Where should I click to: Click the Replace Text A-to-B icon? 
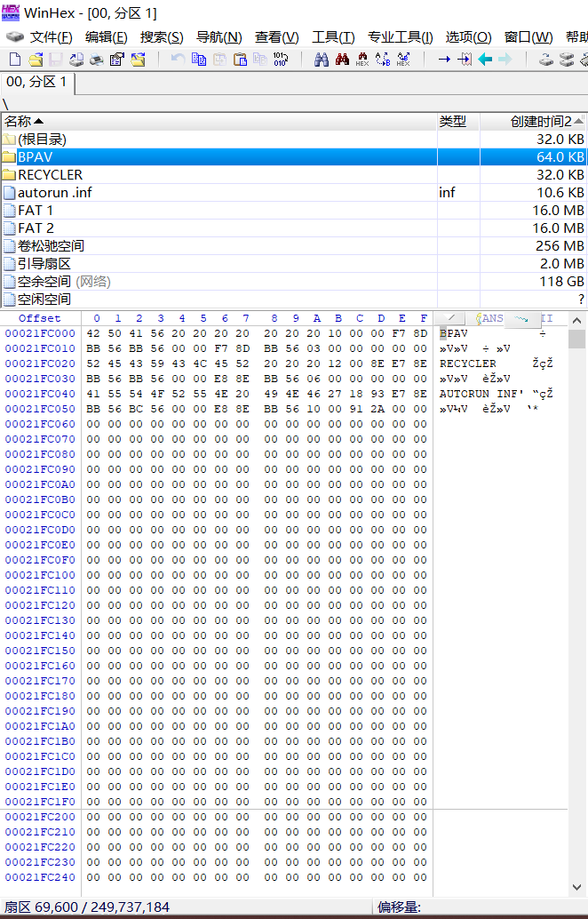coord(383,60)
